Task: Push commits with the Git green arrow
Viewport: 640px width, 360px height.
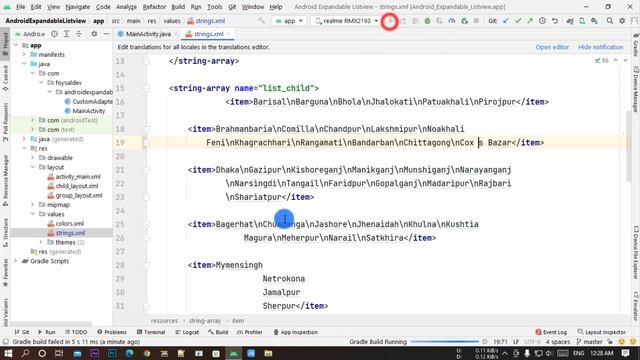Action: pos(530,21)
